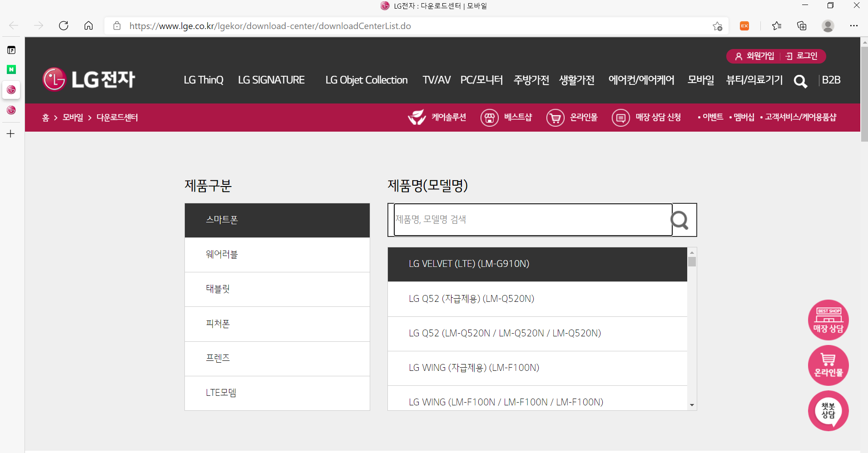Select LG Q52 (자급제용) (LM-Q520N)

click(x=537, y=299)
